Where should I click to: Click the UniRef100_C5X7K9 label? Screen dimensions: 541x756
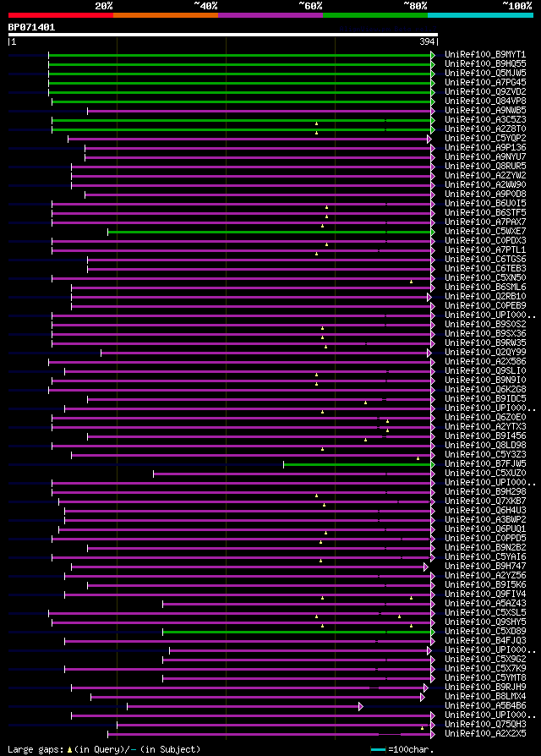tap(485, 669)
